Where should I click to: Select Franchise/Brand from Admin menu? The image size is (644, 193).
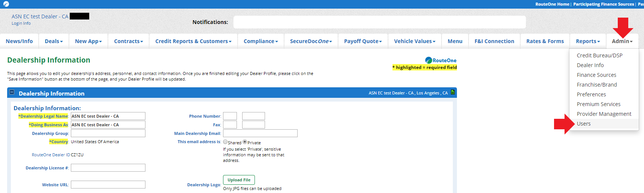[x=597, y=85]
